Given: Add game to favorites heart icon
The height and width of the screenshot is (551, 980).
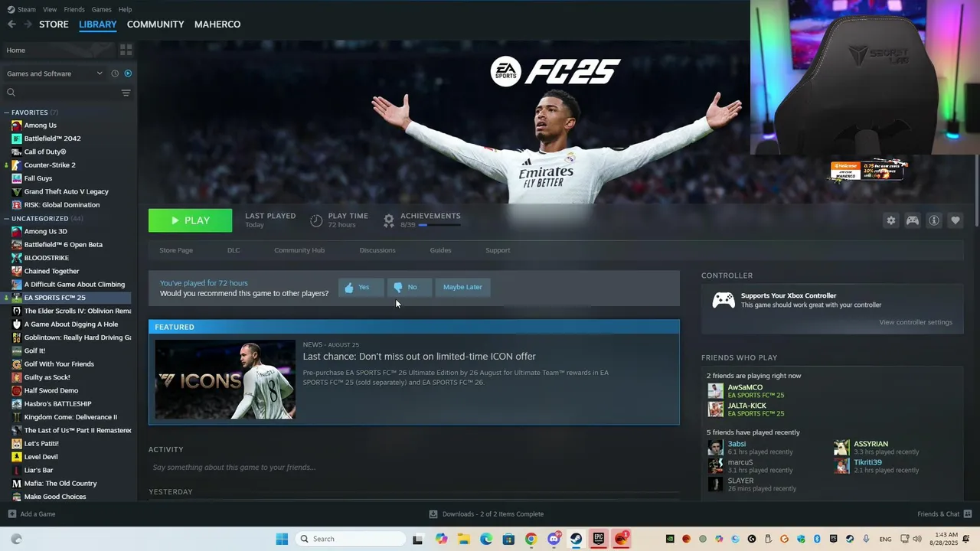Looking at the screenshot, I should pyautogui.click(x=955, y=220).
